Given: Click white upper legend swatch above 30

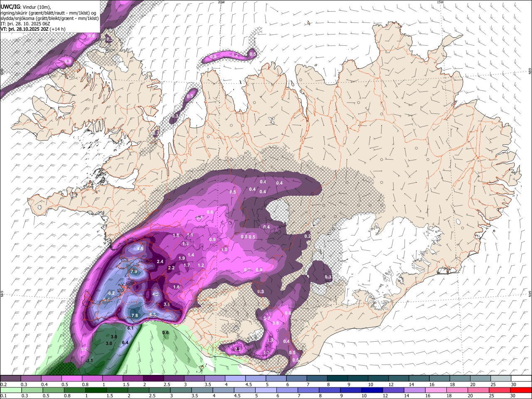Looking at the screenshot, I should [x=520, y=378].
